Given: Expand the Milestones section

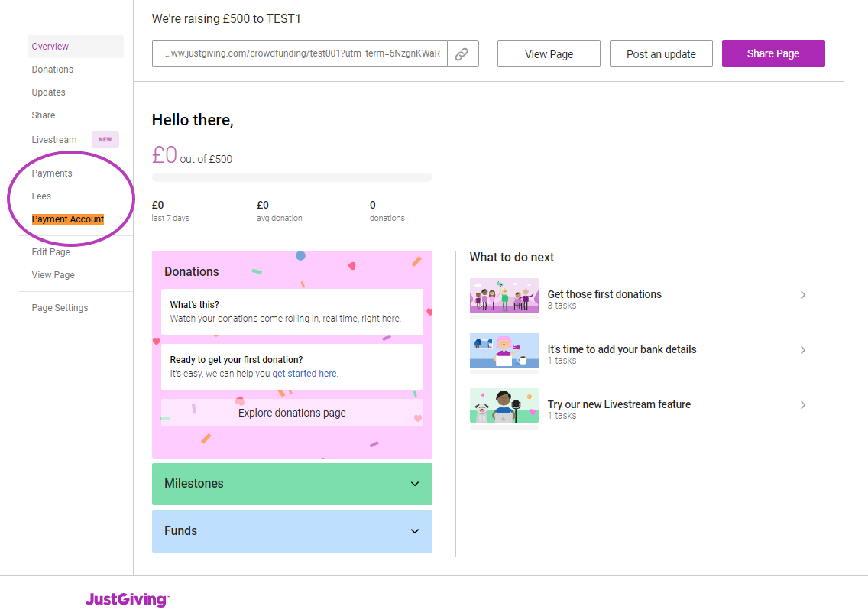Looking at the screenshot, I should tap(293, 484).
